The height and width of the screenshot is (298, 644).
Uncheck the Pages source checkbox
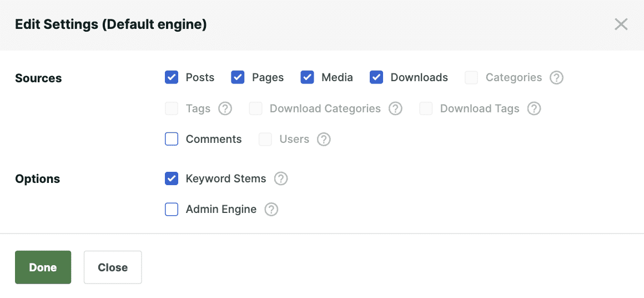pos(238,77)
